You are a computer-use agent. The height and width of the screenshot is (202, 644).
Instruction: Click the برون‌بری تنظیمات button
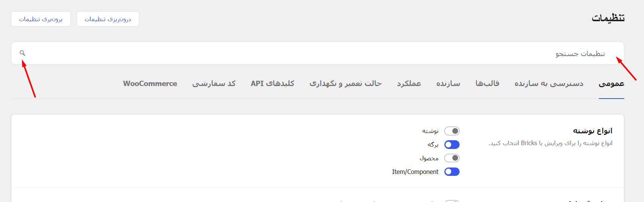click(x=41, y=19)
